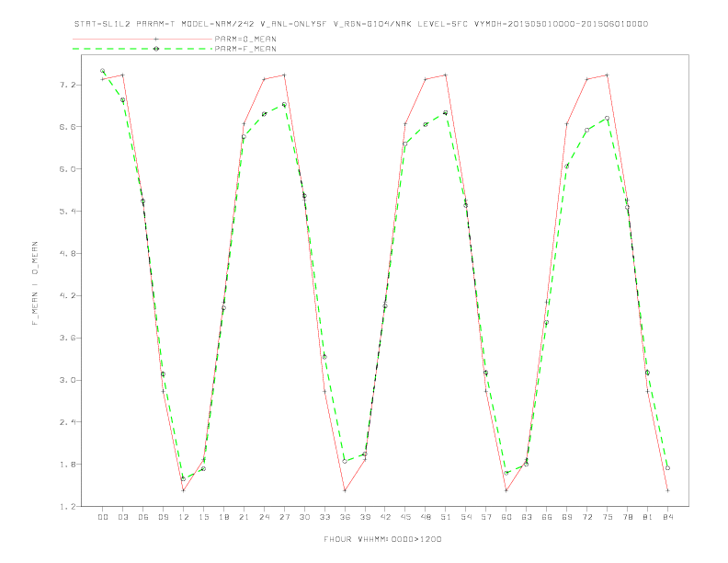This screenshot has width=728, height=563.
Task: Select the PARM=F_MEAN legend label
Action: 245,49
